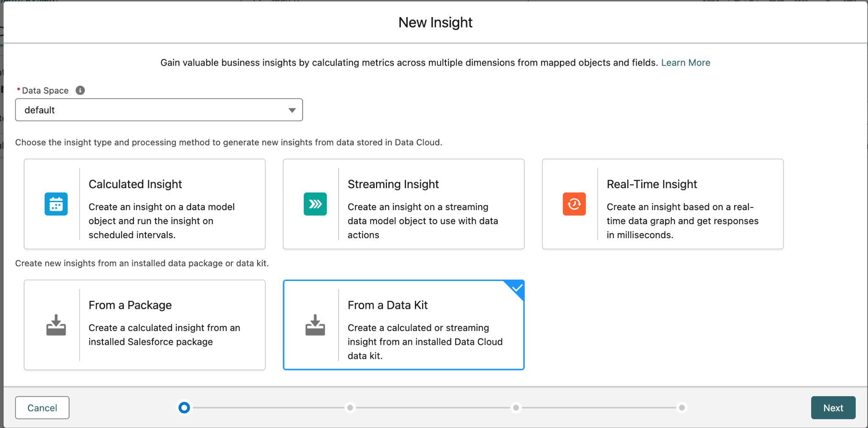This screenshot has height=428, width=868.
Task: Click the Data Space dropdown arrow
Action: click(292, 110)
